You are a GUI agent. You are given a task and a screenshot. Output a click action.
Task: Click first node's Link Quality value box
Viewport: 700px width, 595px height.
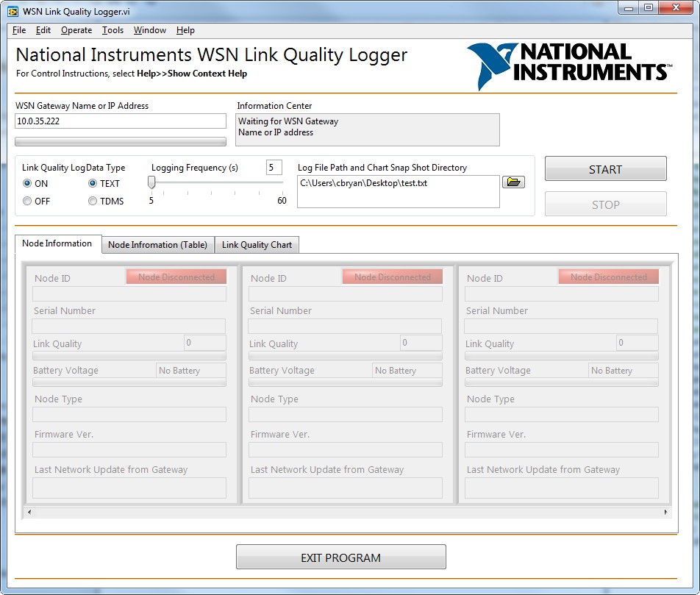click(x=205, y=343)
